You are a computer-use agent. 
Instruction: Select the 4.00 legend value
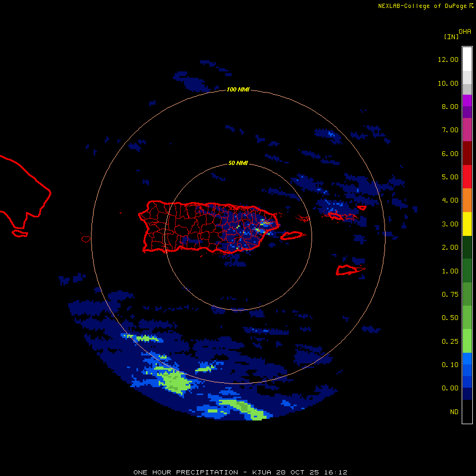450,200
